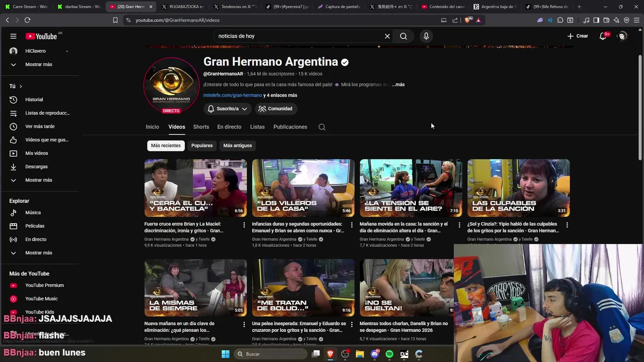Switch to Listas channel tab
Viewport: 644px width, 362px height.
[x=257, y=127]
